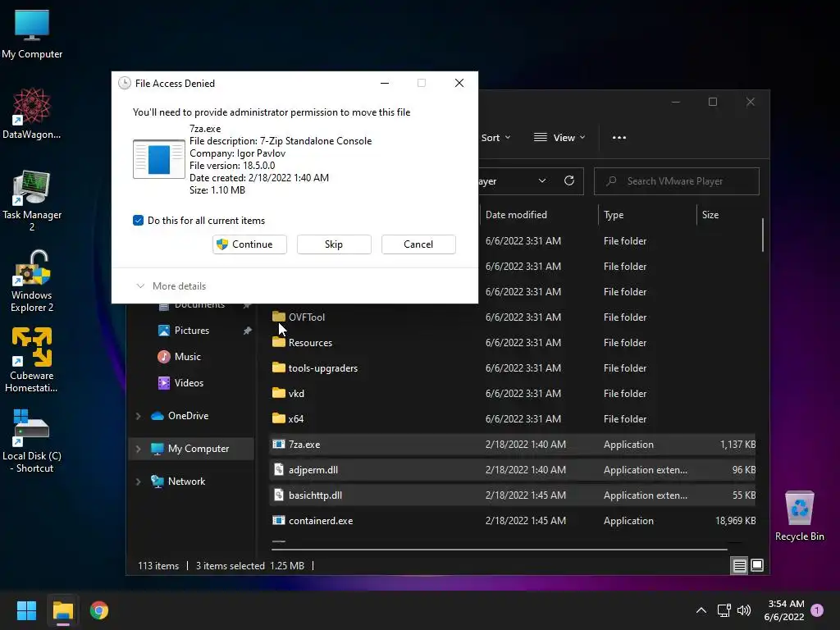Click the horizontal scrollbar in file list

click(500, 549)
